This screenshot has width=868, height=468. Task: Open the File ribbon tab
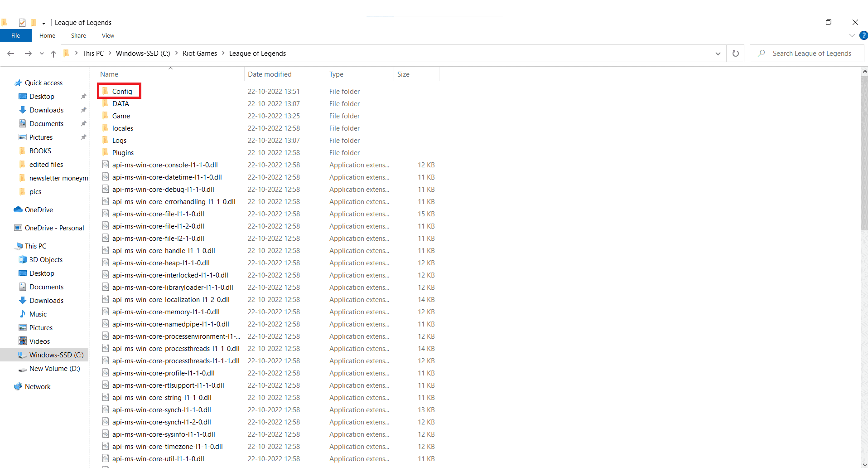tap(15, 36)
